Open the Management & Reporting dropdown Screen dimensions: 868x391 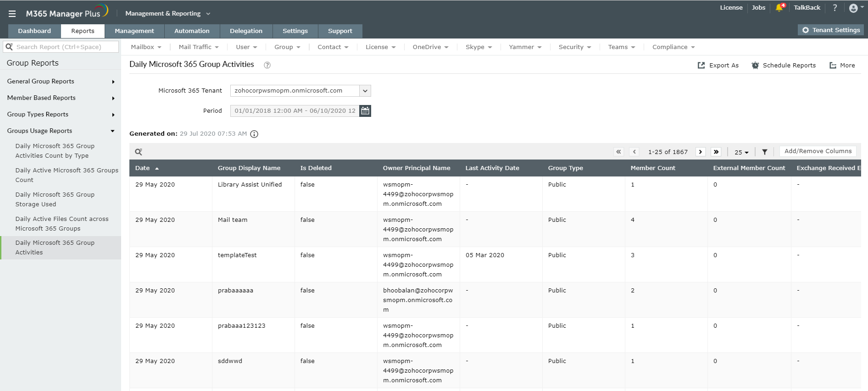pos(167,14)
